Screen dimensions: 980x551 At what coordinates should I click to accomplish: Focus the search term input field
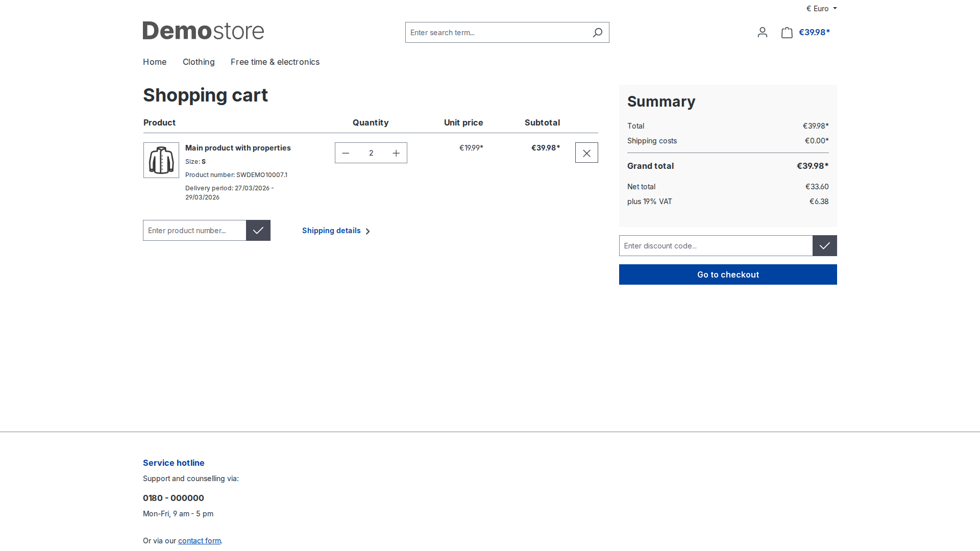coord(496,33)
